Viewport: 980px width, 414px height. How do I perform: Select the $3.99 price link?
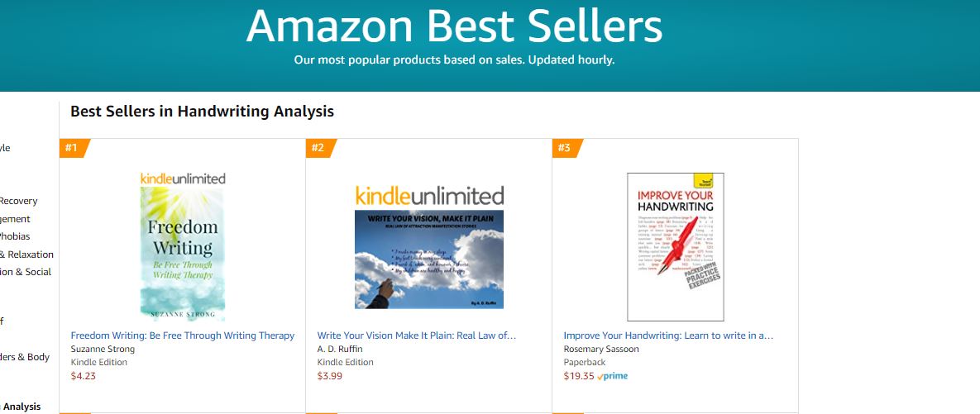tap(330, 376)
